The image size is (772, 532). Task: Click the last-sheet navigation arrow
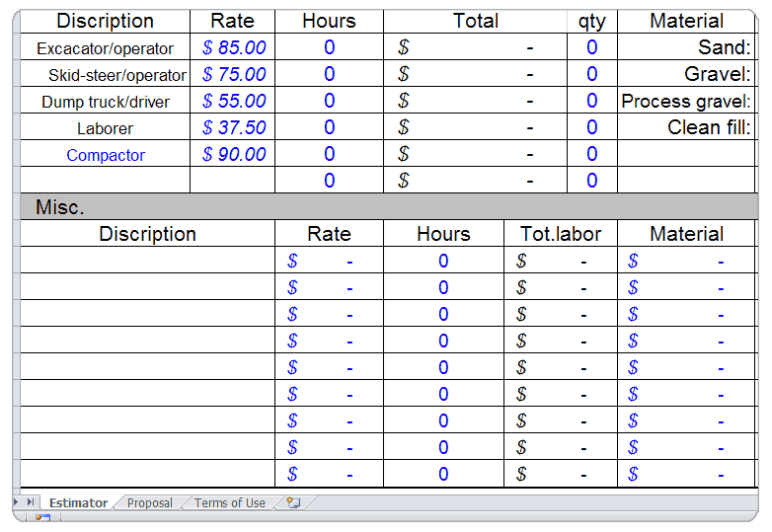click(x=32, y=502)
